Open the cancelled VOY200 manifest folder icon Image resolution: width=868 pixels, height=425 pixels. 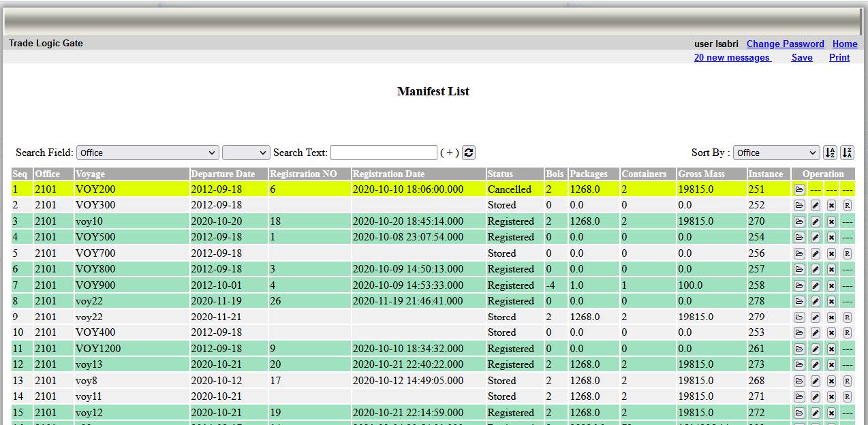click(799, 189)
